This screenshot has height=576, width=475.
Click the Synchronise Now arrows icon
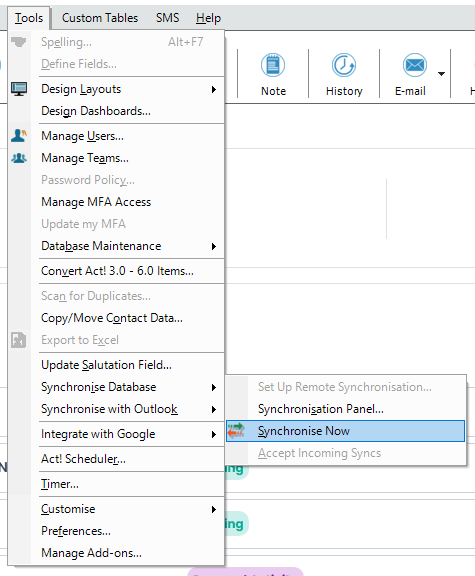pos(235,431)
